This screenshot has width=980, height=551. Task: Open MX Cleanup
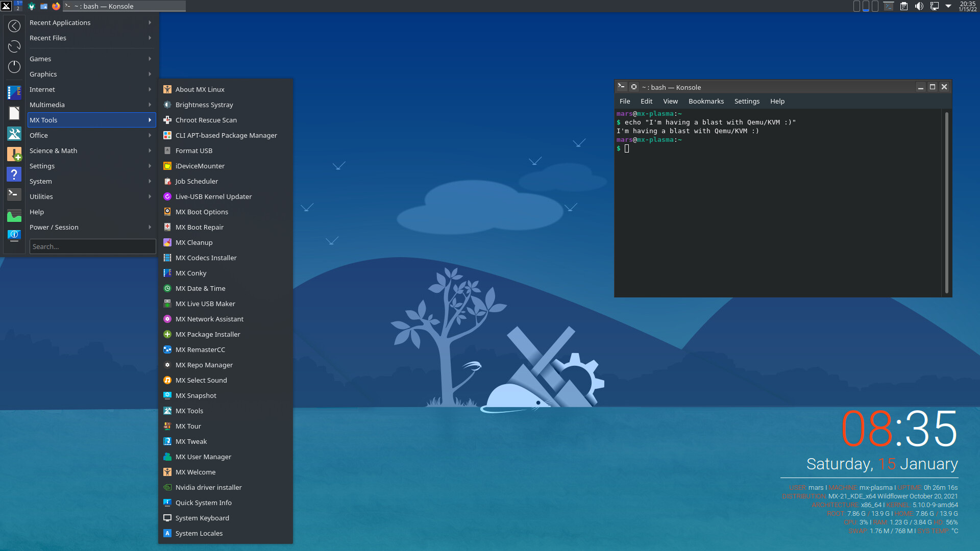tap(225, 242)
